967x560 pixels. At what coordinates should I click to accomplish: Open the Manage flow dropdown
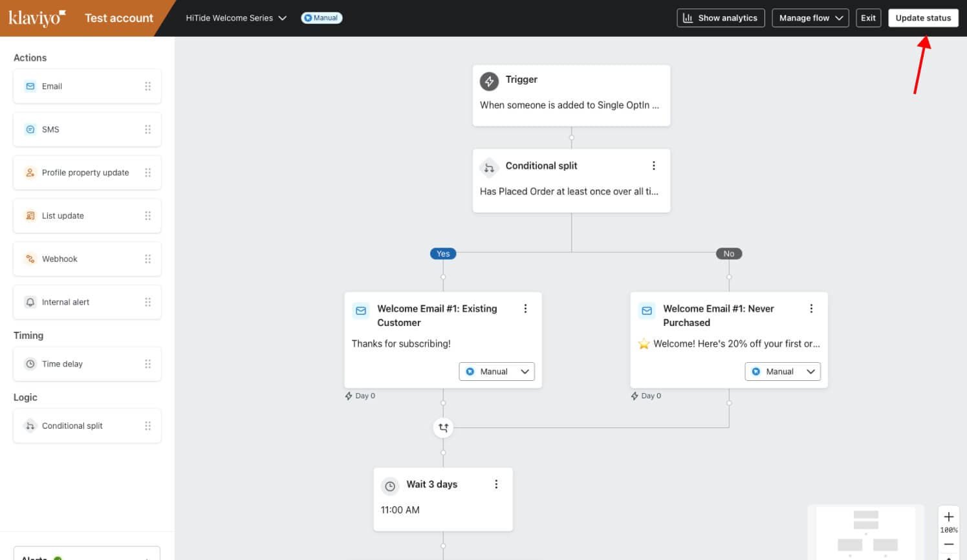(x=810, y=18)
